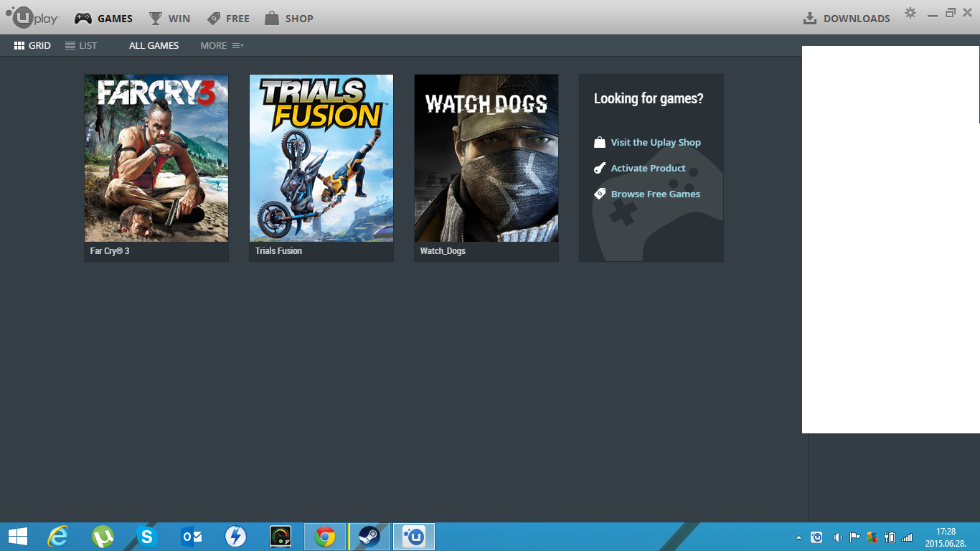Switch the library to Grid view

32,45
